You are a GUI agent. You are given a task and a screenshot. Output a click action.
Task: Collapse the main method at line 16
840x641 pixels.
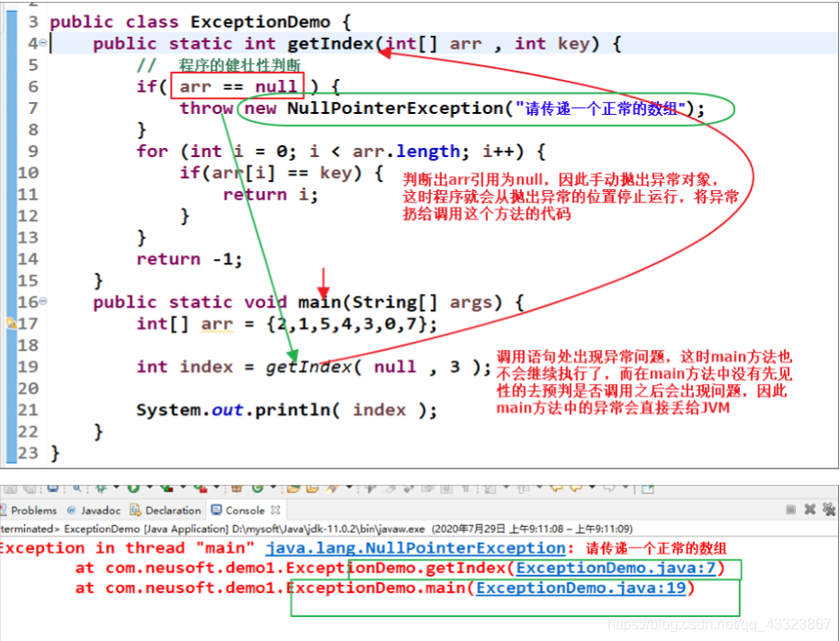(x=42, y=301)
